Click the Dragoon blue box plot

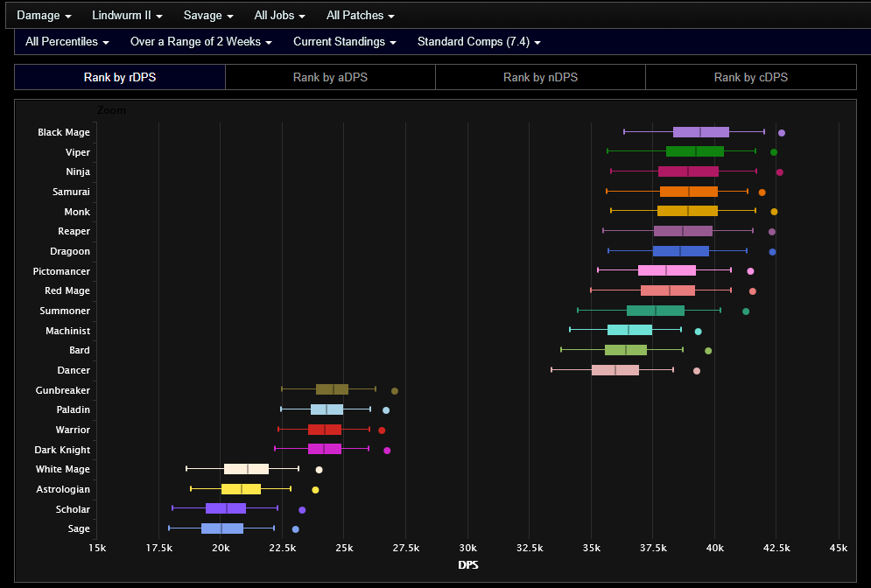[x=681, y=251]
